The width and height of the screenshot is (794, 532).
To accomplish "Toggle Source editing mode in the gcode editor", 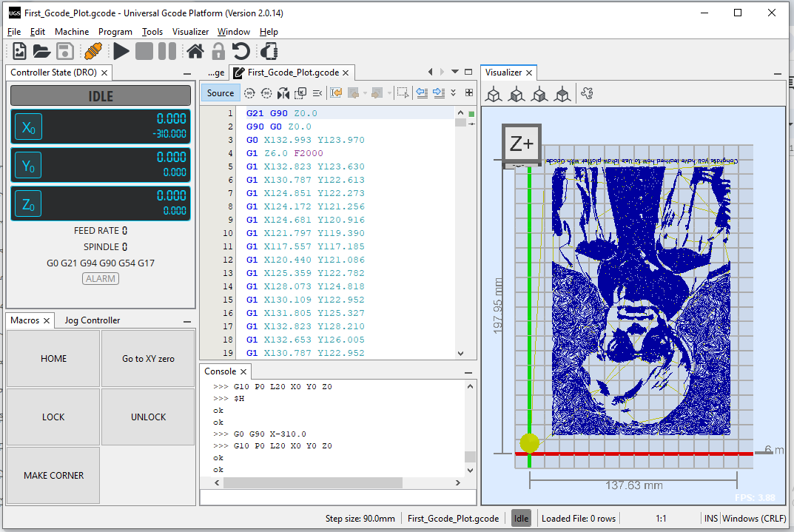I will 220,93.
